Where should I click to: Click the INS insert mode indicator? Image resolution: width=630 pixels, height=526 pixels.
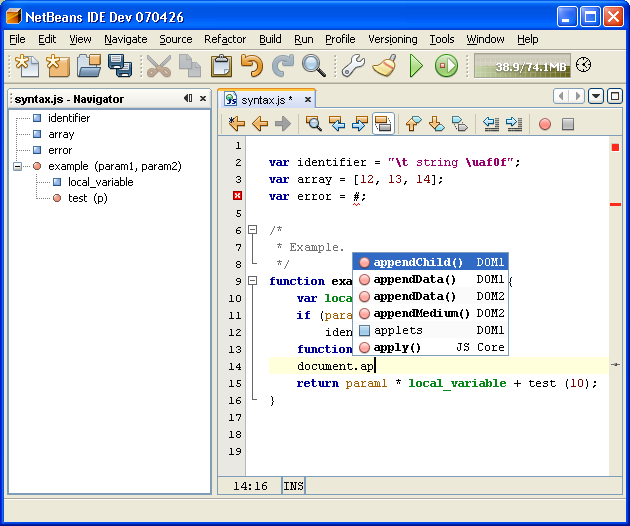[293, 486]
